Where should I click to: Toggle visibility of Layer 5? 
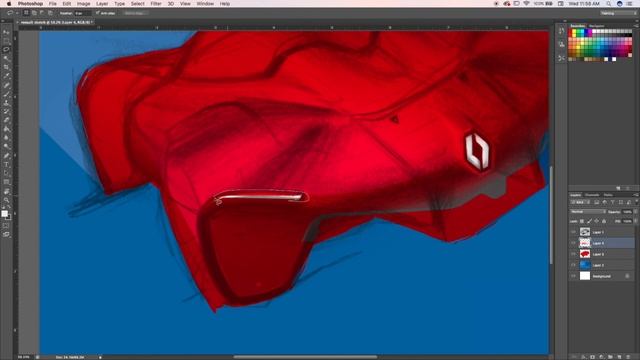click(x=573, y=254)
